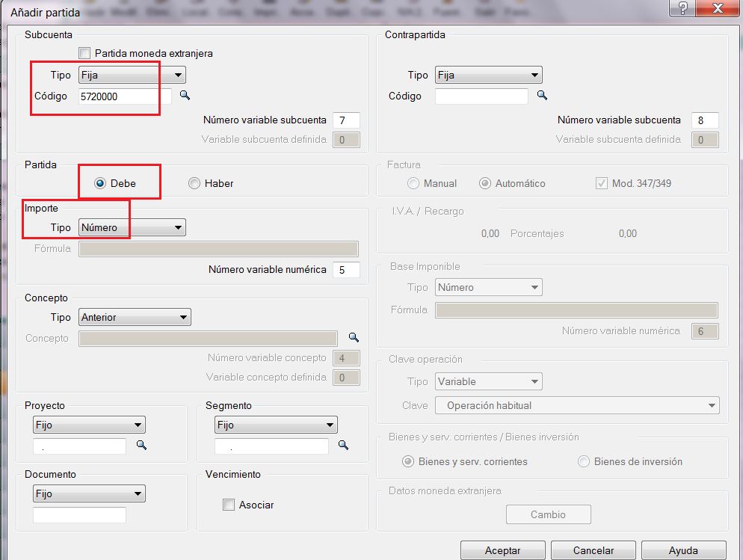Open the Importe Tipo dropdown

click(x=132, y=227)
